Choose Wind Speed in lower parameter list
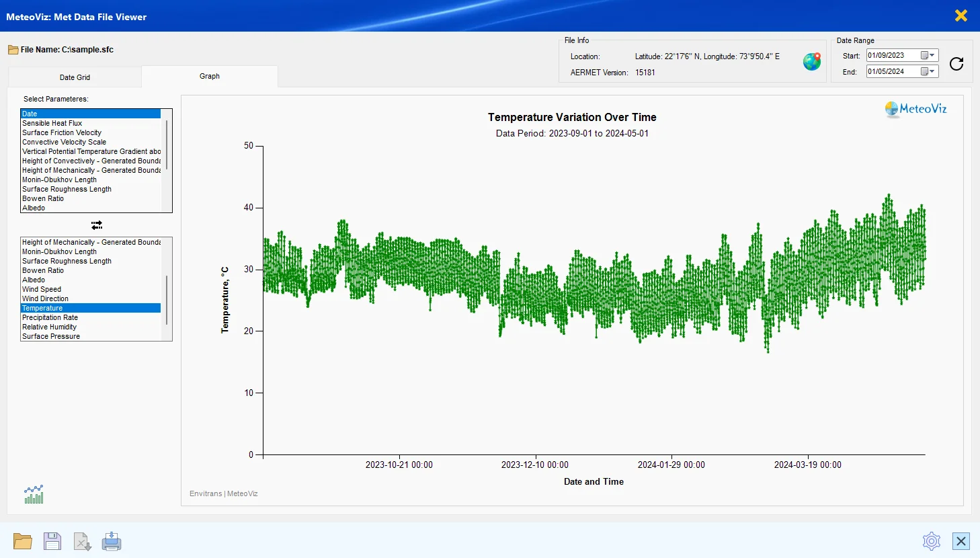 coord(42,290)
